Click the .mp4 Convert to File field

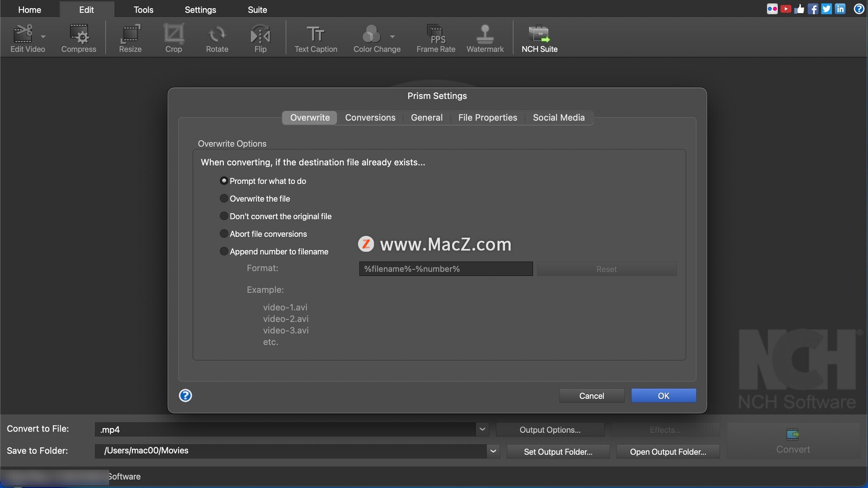pyautogui.click(x=285, y=429)
